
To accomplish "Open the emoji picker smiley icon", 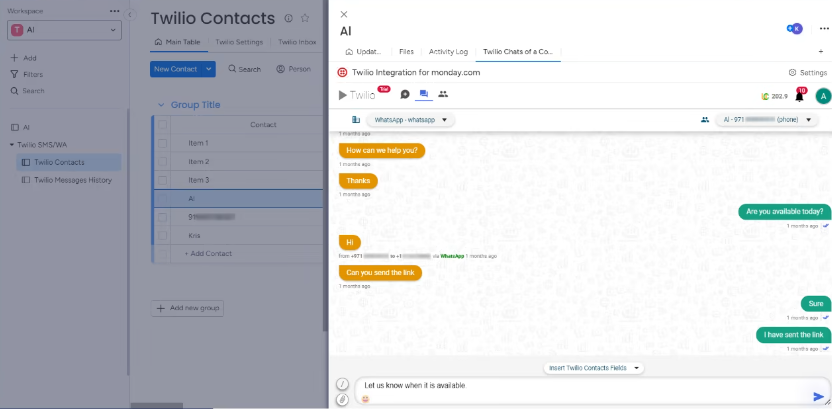I will coord(365,398).
